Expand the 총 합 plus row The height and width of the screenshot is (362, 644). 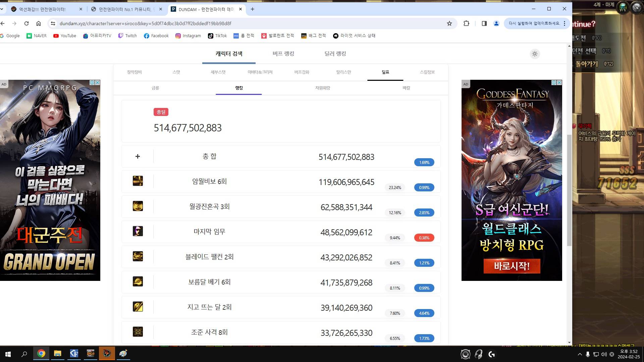(x=138, y=157)
